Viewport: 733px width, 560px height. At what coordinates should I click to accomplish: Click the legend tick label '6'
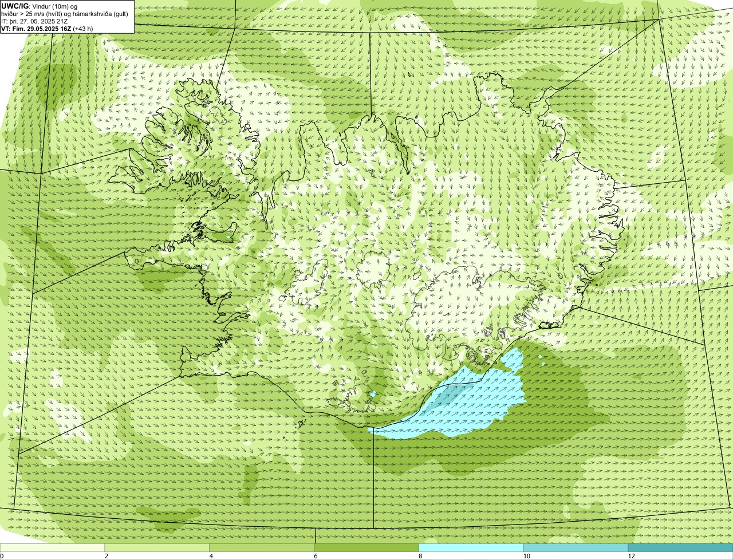(x=316, y=556)
